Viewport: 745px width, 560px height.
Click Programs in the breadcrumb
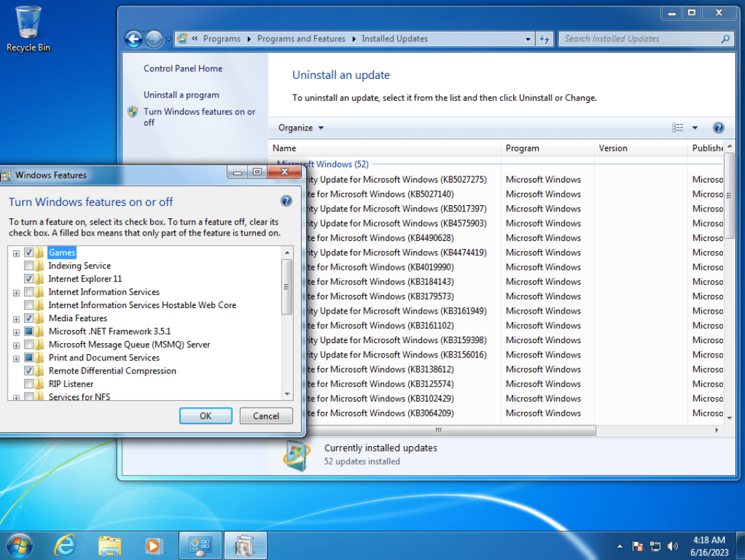[x=222, y=39]
